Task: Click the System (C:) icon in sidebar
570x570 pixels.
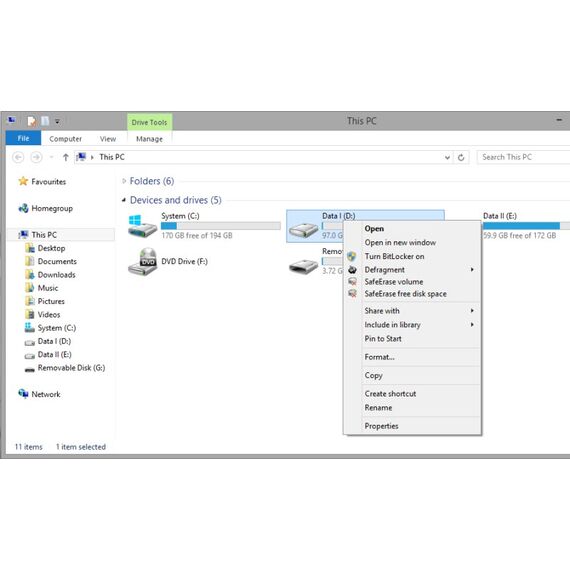Action: pos(30,328)
